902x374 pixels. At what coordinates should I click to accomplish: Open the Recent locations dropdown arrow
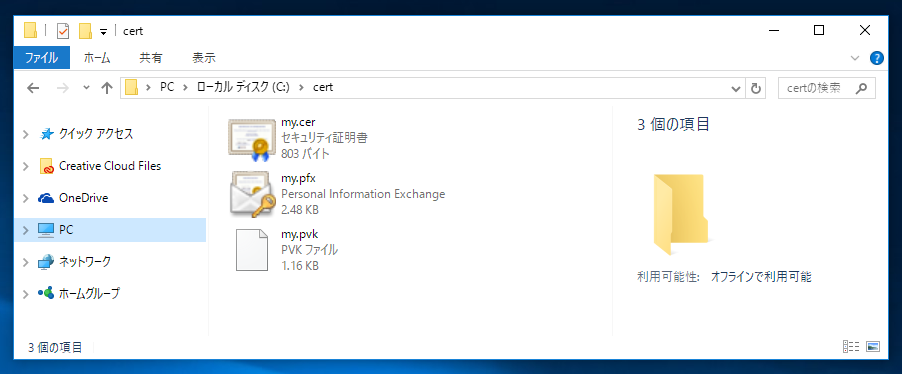[87, 88]
